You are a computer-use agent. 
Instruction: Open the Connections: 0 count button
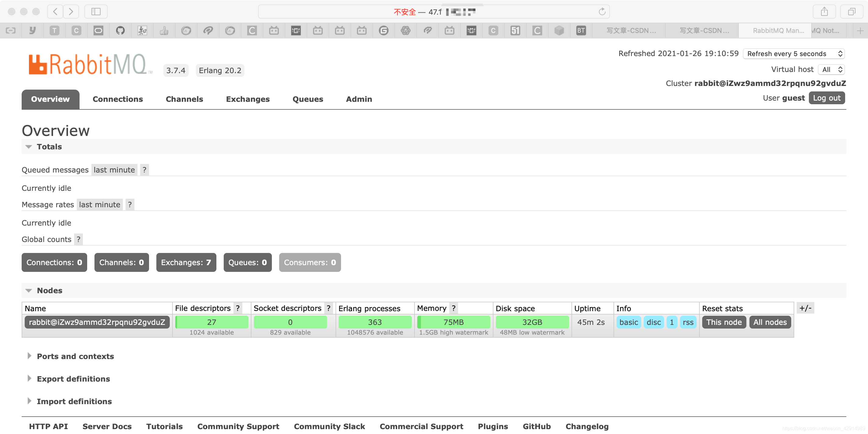pos(54,262)
